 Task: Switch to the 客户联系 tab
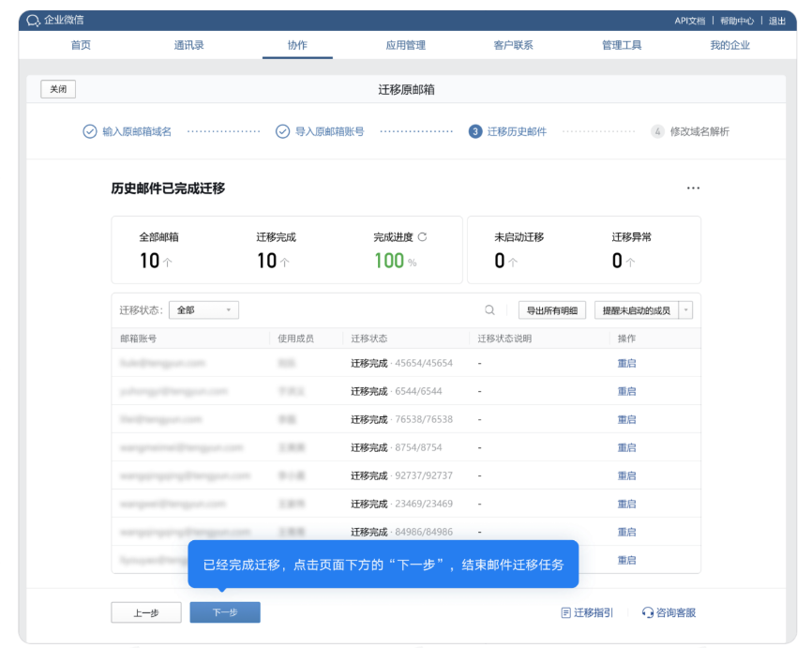pyautogui.click(x=514, y=43)
